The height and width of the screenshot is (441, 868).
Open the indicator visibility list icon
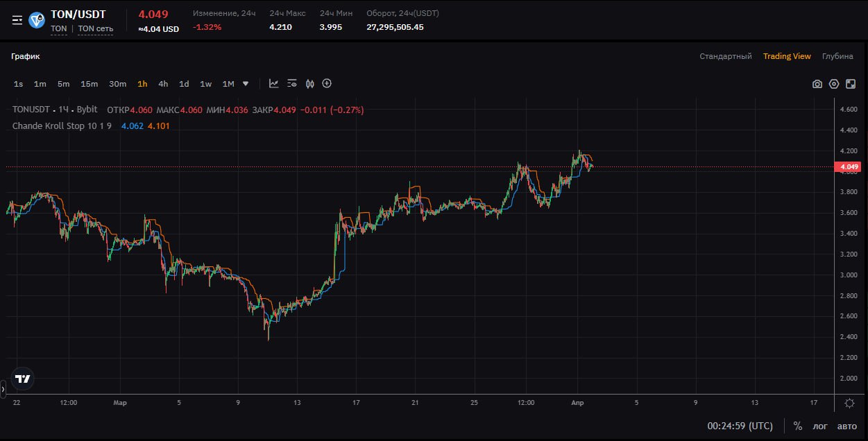pos(292,84)
